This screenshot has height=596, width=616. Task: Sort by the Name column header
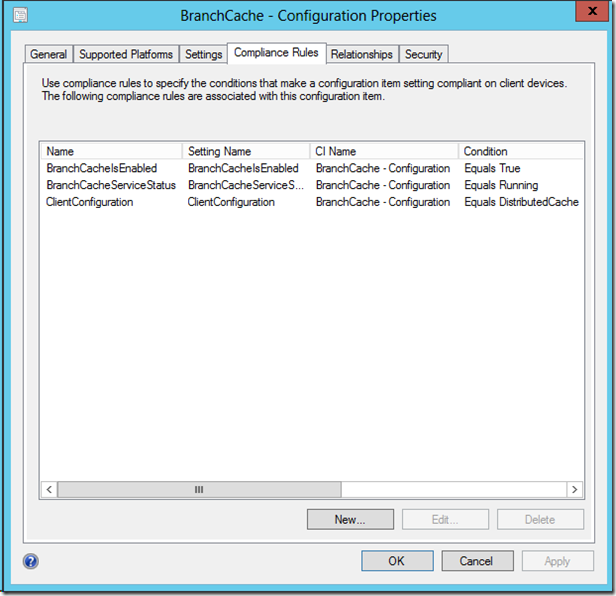click(112, 151)
